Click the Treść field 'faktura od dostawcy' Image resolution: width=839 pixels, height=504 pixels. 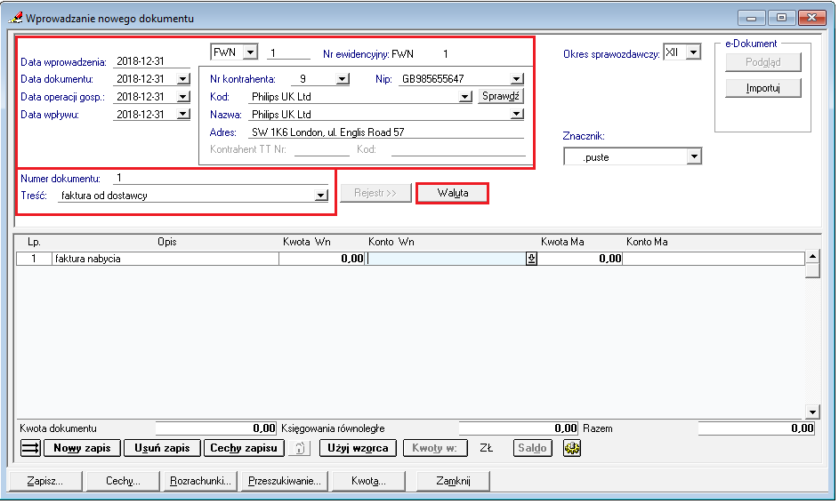pos(186,196)
